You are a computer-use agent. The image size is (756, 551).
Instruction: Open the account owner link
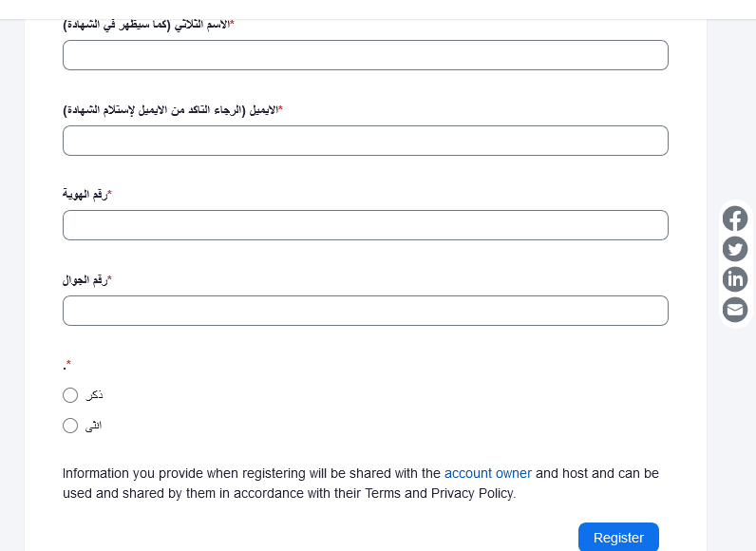(x=488, y=473)
